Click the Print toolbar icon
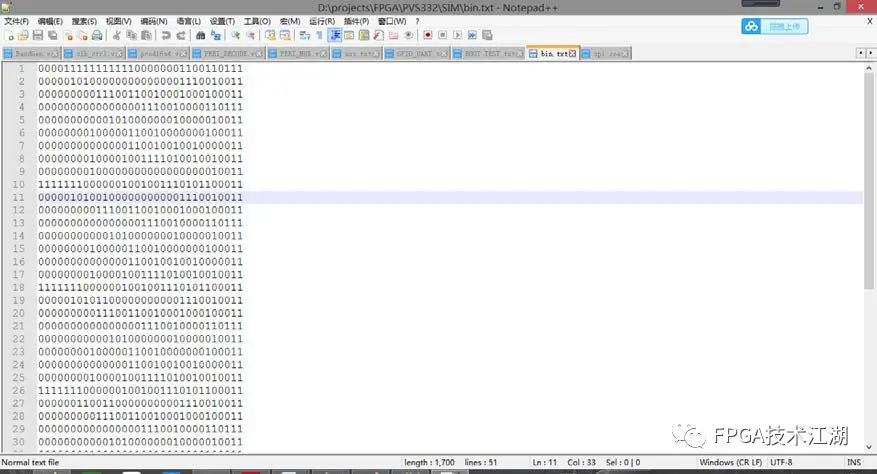877x474 pixels. tap(96, 35)
